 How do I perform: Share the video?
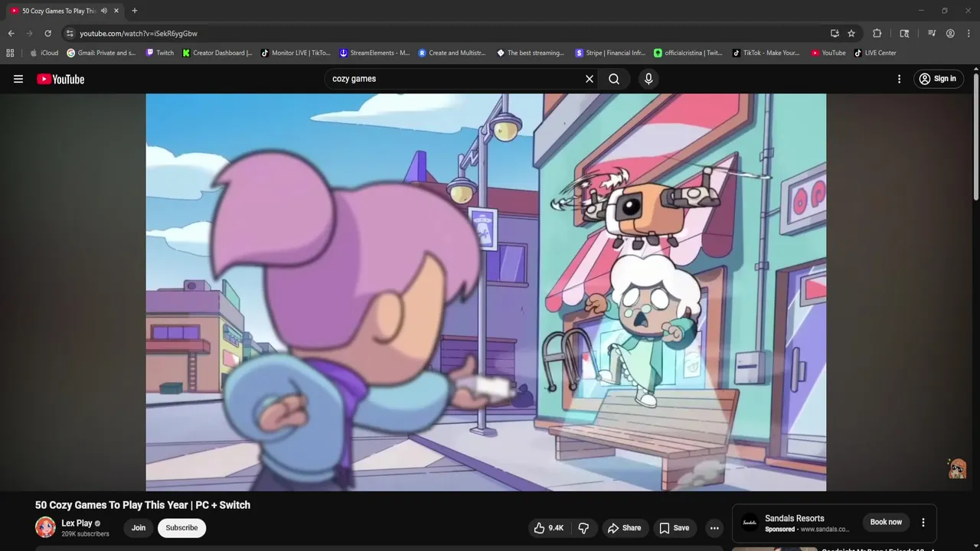coord(624,528)
